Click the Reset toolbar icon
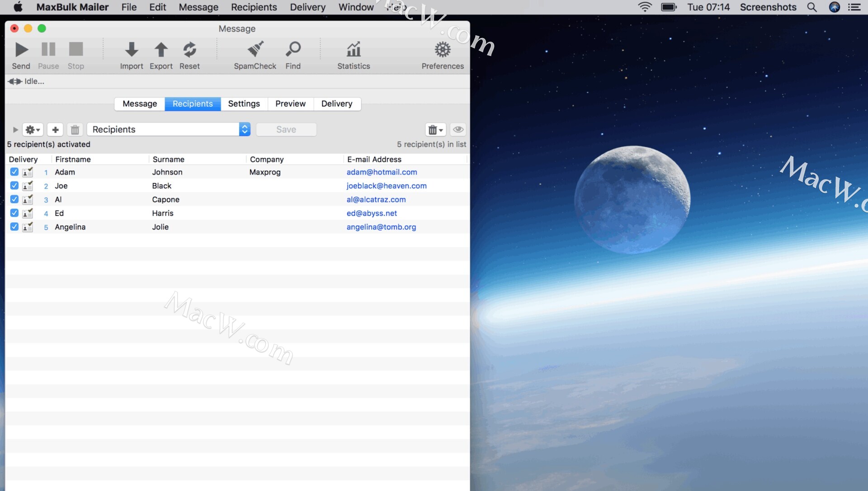This screenshot has width=868, height=491. pyautogui.click(x=189, y=49)
